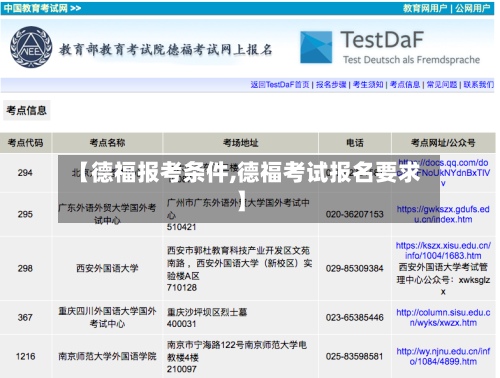The height and width of the screenshot is (378, 500).
Task: Click the TestDaF blue square logo
Action: tap(316, 47)
